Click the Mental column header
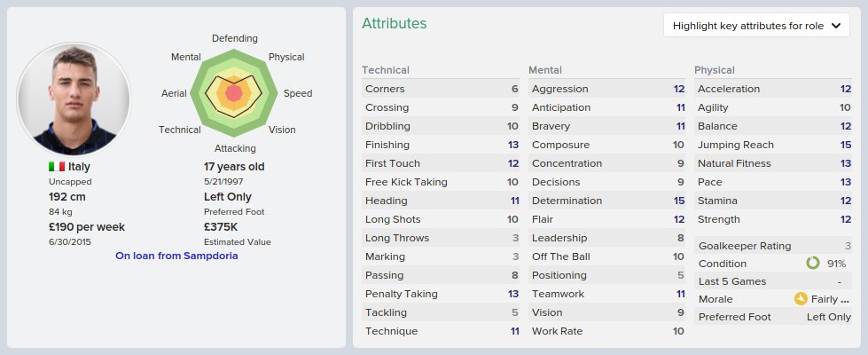The width and height of the screenshot is (868, 355). pyautogui.click(x=545, y=70)
